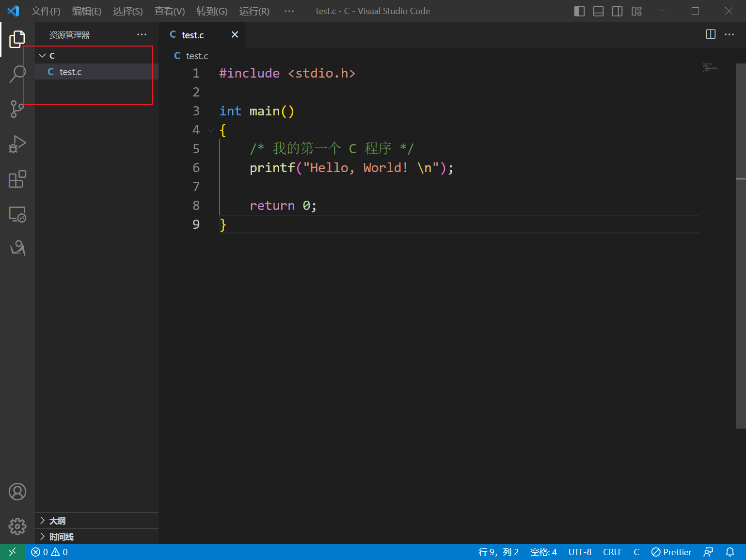Open the Run and Debug view icon

(x=17, y=144)
